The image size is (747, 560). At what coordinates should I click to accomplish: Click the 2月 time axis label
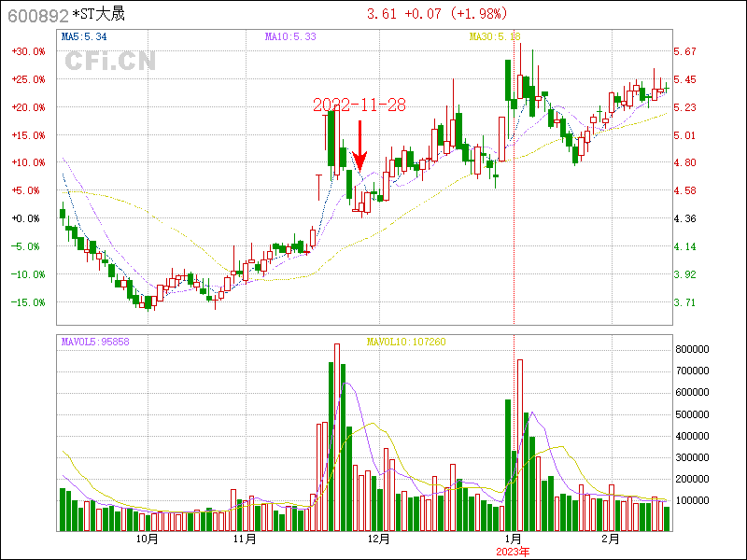click(x=609, y=539)
